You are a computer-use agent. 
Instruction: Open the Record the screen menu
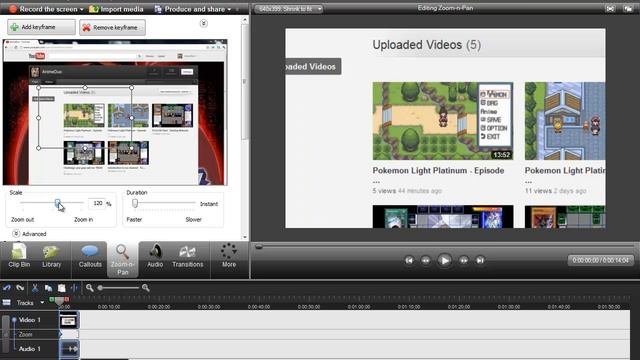pos(46,9)
